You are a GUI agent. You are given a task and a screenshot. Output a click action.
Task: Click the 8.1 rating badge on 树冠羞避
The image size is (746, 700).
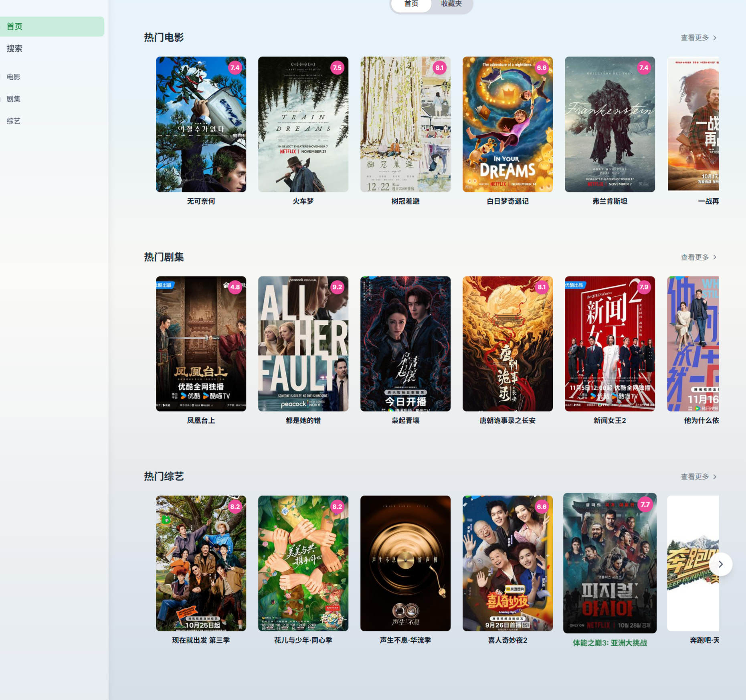[439, 68]
